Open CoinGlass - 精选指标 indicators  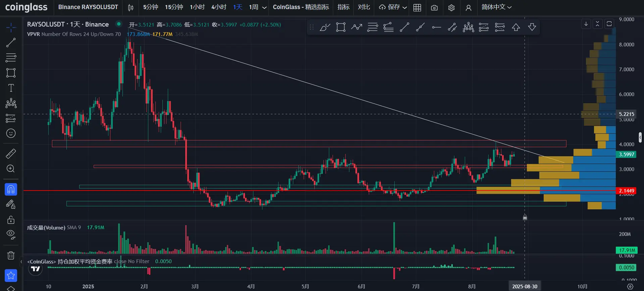tap(301, 7)
